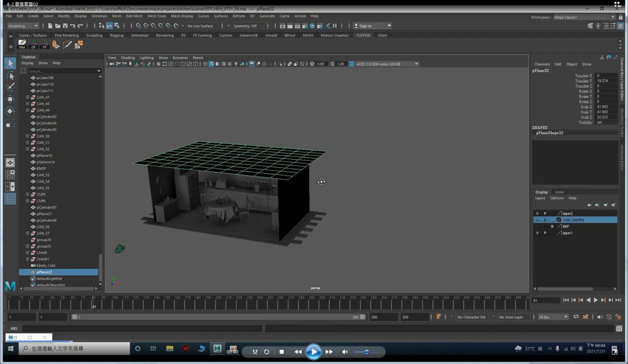
Task: Click the Undo arrow icon
Action: click(x=73, y=26)
